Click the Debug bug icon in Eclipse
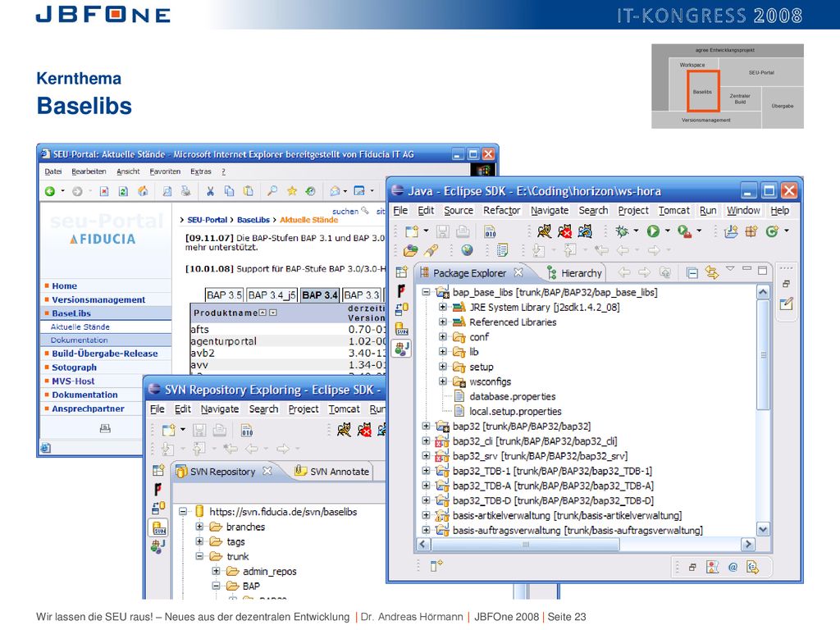This screenshot has height=630, width=840. pyautogui.click(x=622, y=231)
